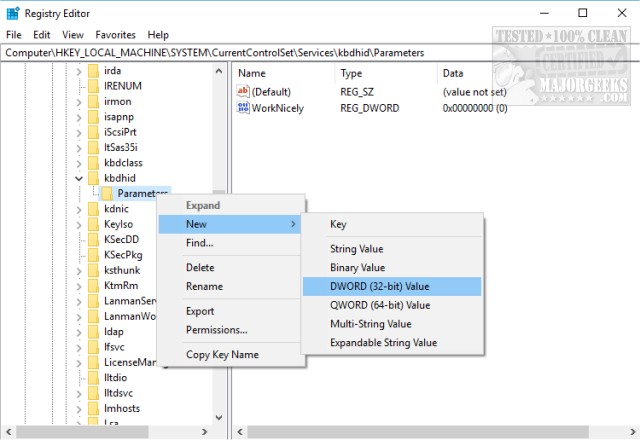
Task: Click the Registry Editor app icon
Action: pos(13,13)
